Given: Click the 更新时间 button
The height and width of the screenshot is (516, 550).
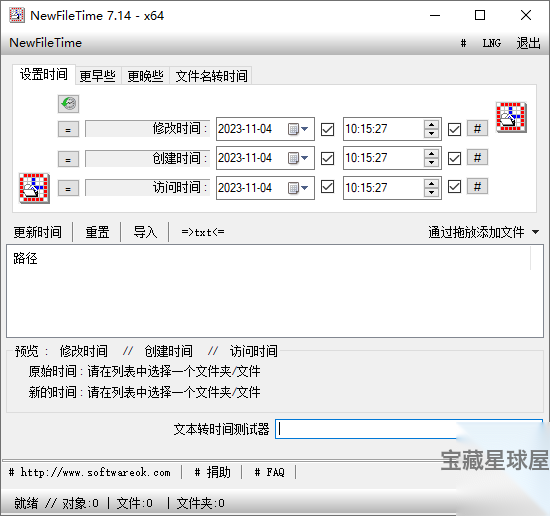Looking at the screenshot, I should pyautogui.click(x=38, y=232).
